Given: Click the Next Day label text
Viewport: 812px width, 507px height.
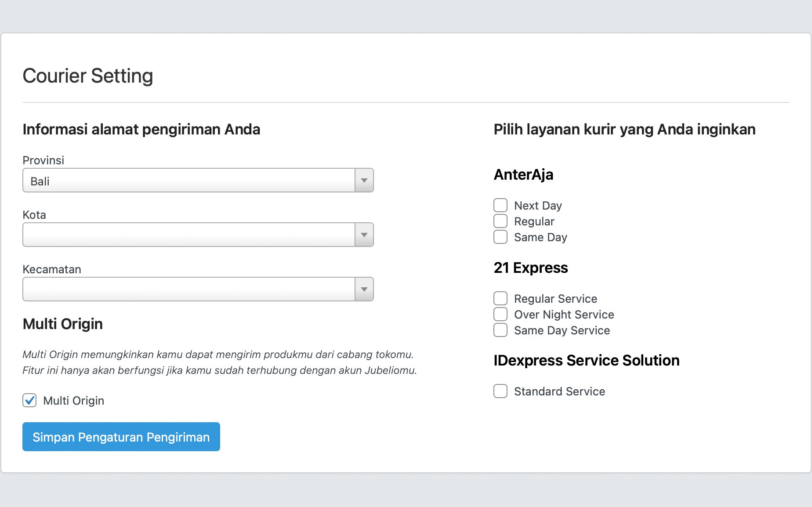Looking at the screenshot, I should 538,206.
